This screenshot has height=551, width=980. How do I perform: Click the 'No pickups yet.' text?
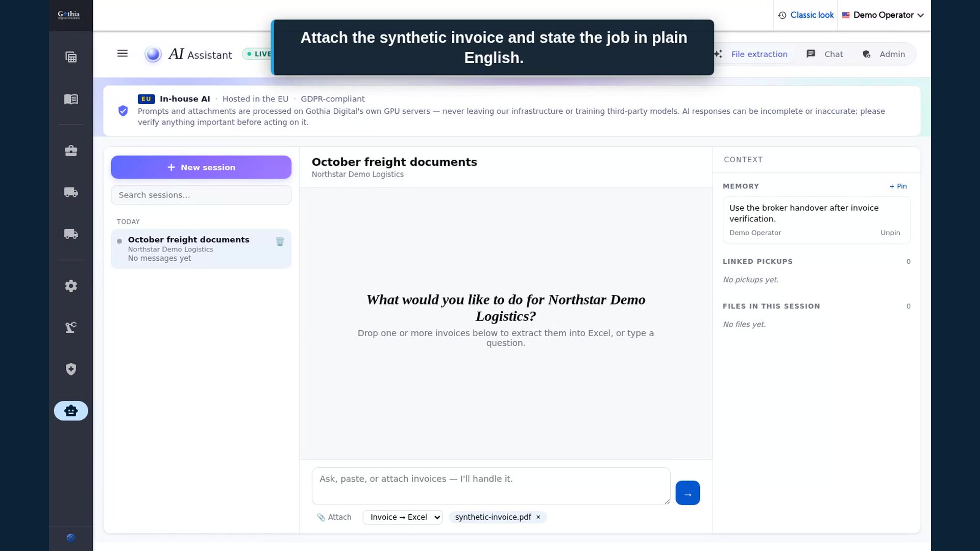pos(750,280)
